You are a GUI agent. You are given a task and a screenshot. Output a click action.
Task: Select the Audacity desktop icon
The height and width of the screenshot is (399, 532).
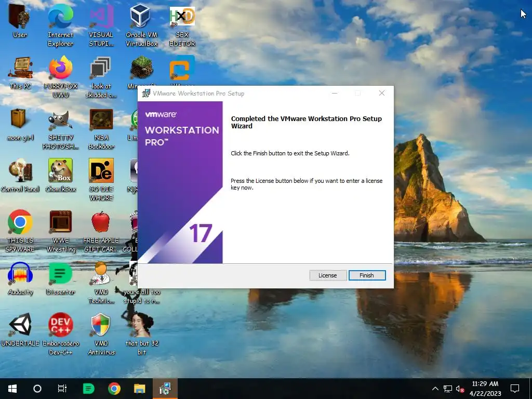pyautogui.click(x=20, y=279)
